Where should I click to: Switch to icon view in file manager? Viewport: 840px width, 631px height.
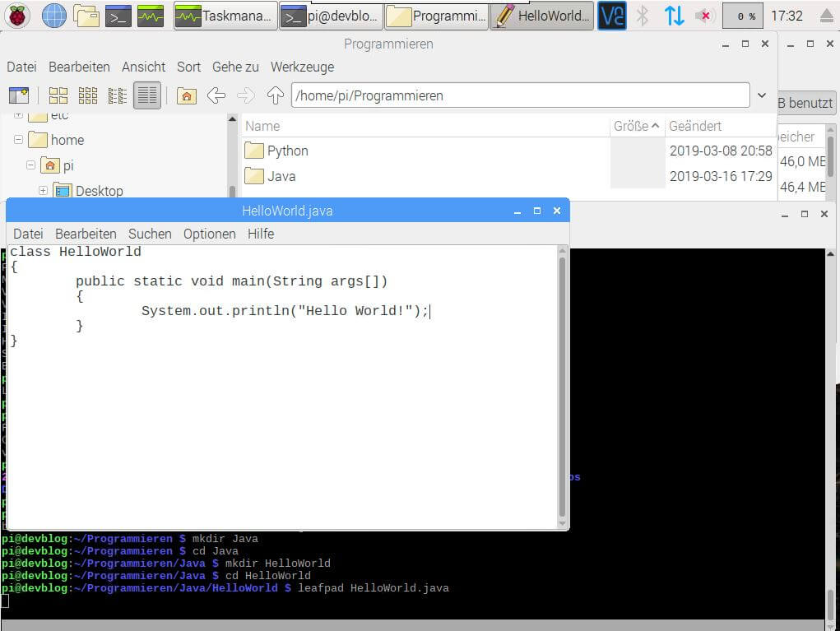point(58,95)
